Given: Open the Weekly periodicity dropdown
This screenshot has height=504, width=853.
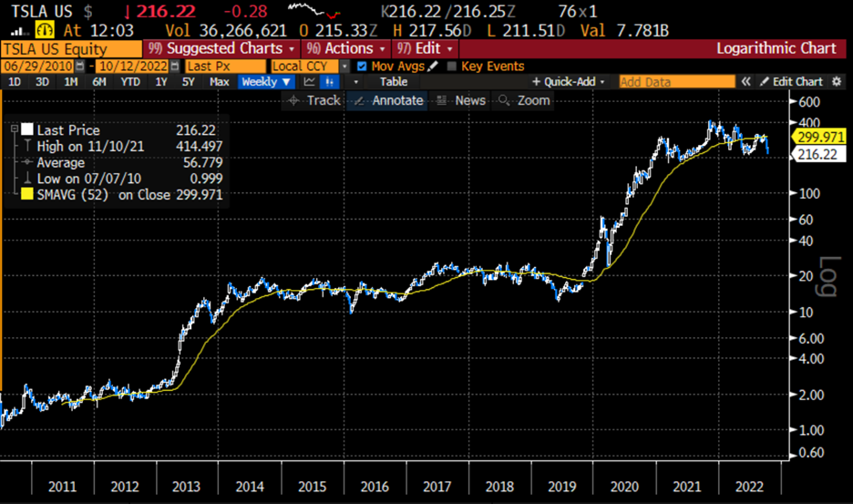Looking at the screenshot, I should (x=266, y=82).
